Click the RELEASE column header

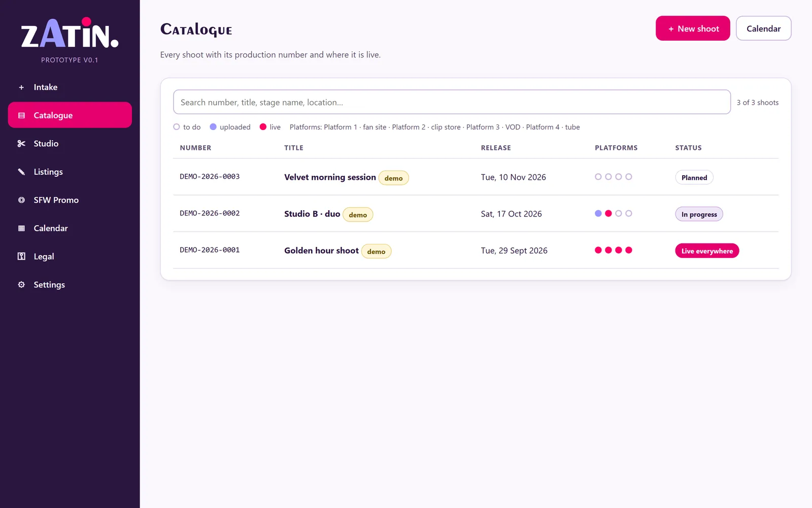(x=496, y=148)
